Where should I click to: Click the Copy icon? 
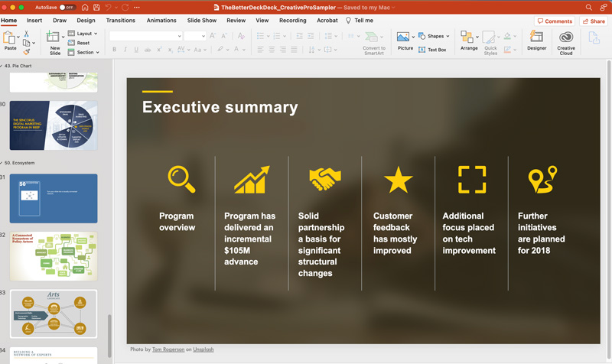click(x=26, y=43)
